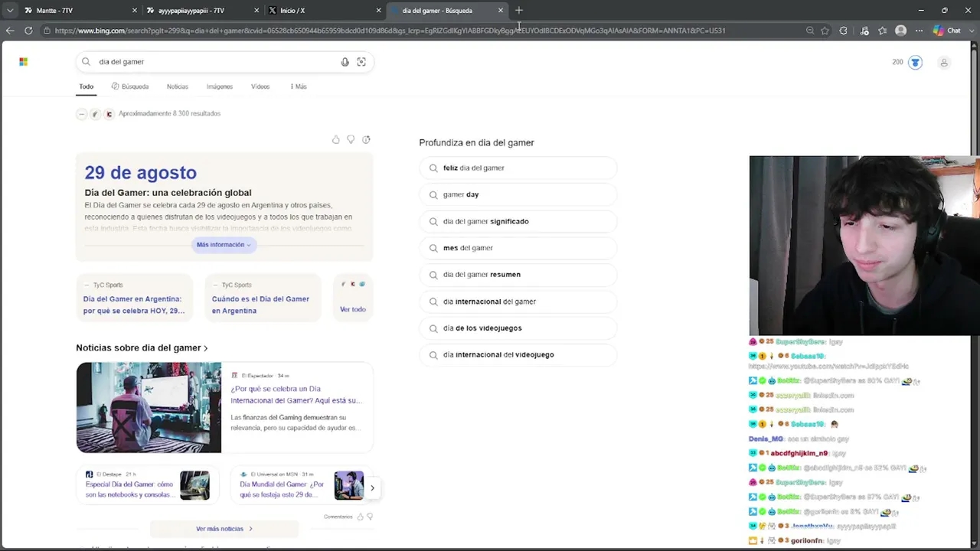Dislike the answer card with thumbs down
This screenshot has height=551, width=980.
tap(351, 139)
